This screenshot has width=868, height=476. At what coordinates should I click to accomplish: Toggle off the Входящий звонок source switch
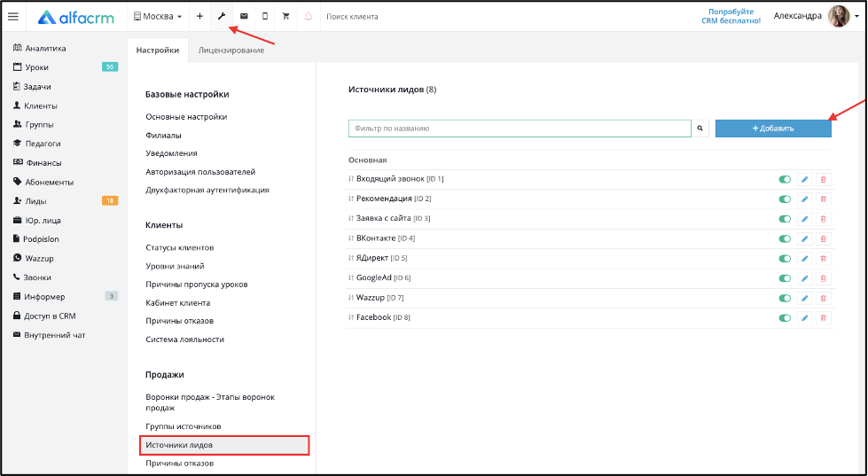(785, 179)
